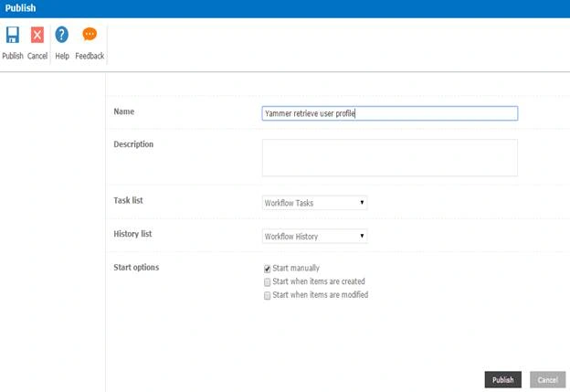Click the Name field label

click(x=124, y=111)
